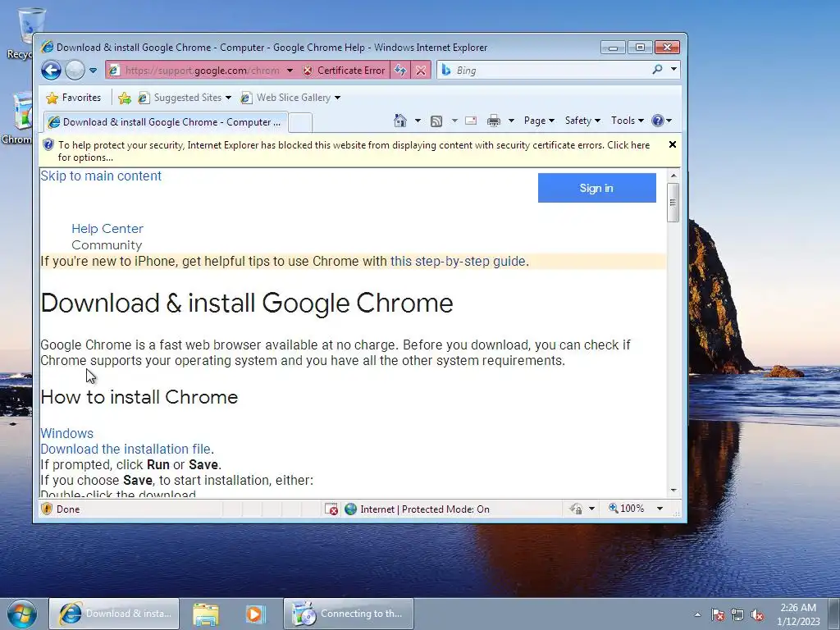Click the status bar shield warning icon
The image size is (840, 630).
click(x=47, y=509)
